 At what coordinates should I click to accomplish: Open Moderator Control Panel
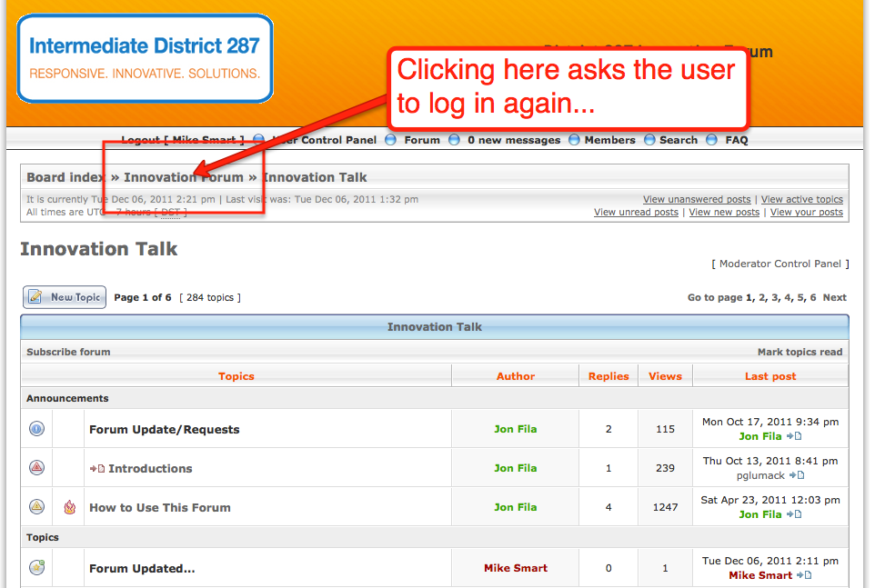[x=779, y=264]
